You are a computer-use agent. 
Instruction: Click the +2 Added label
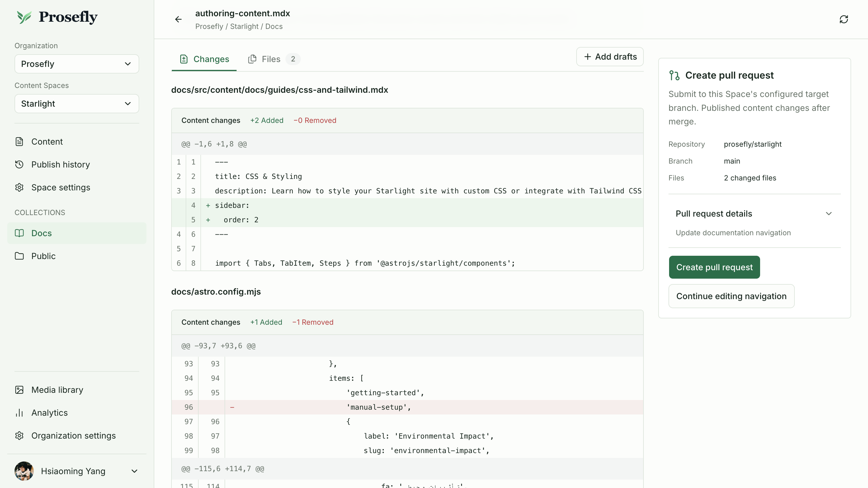tap(266, 120)
